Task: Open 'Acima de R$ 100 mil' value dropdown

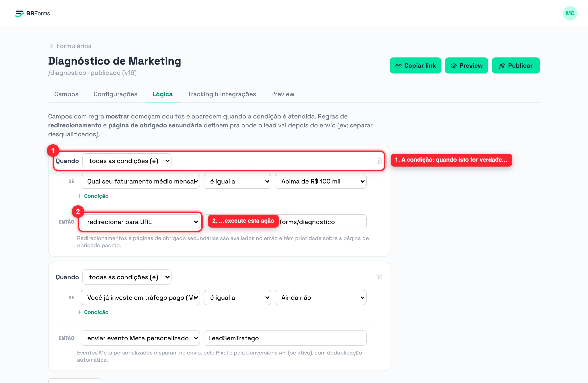Action: [321, 181]
